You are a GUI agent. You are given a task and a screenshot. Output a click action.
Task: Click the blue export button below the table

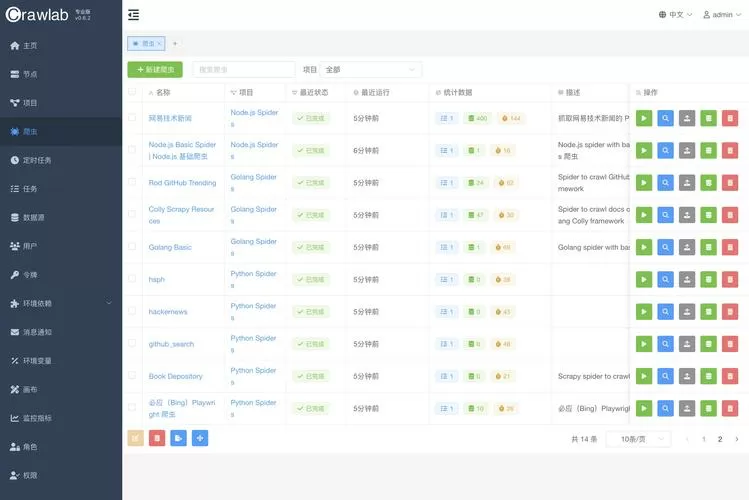coord(179,438)
